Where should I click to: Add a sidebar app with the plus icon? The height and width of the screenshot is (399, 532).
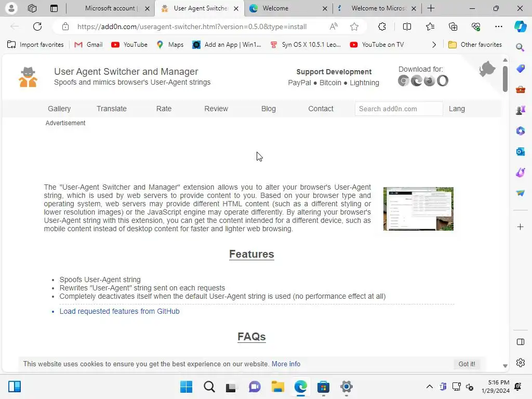521,227
